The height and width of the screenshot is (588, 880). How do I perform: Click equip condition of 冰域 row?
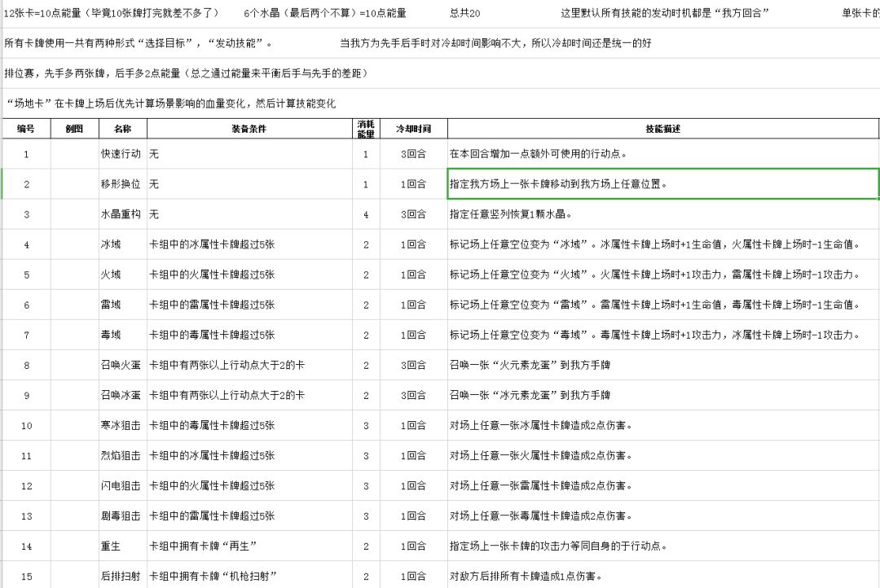(249, 244)
